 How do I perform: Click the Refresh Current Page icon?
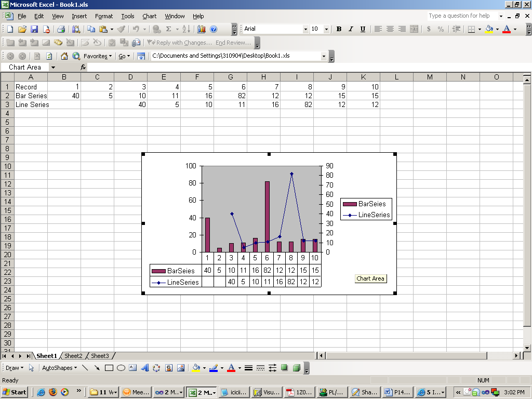pos(49,56)
